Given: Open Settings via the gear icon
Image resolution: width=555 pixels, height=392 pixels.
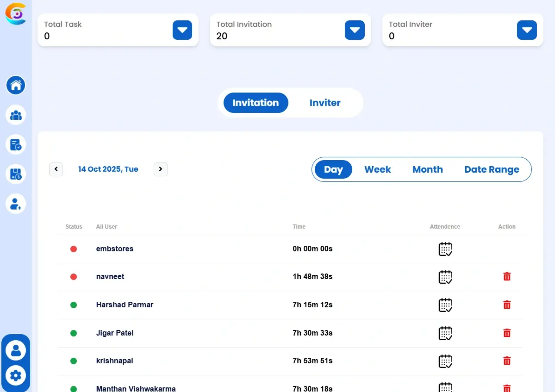Looking at the screenshot, I should tap(16, 376).
